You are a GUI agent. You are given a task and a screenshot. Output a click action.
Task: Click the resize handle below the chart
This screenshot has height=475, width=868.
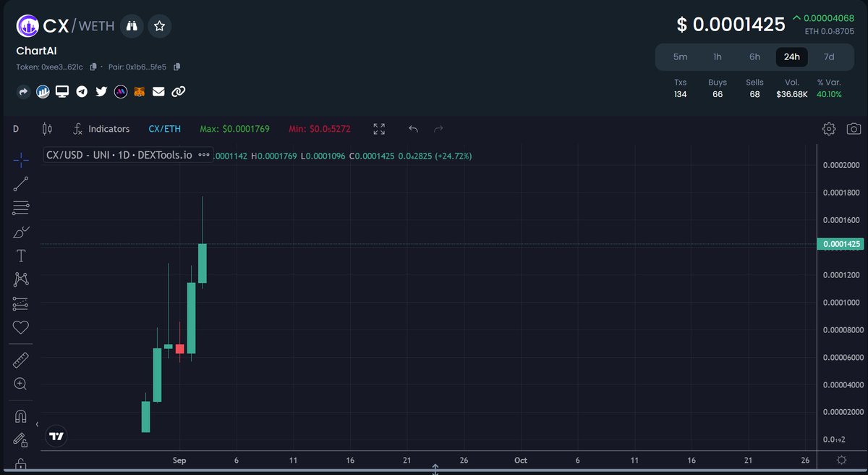[435, 470]
